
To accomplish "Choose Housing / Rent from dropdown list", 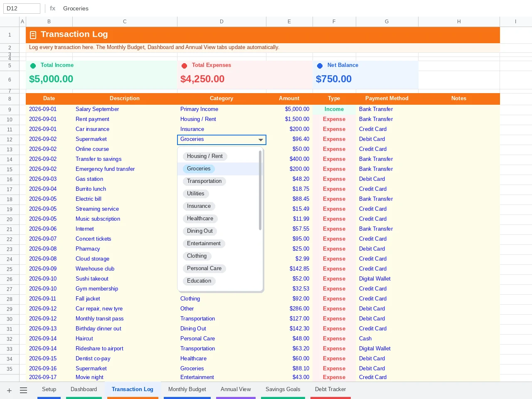I will pos(205,156).
